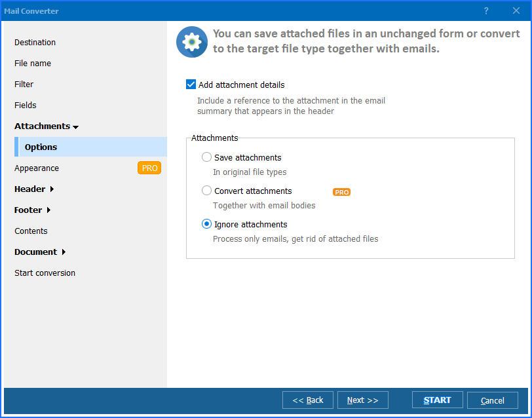Close the Mail Converter window
Image resolution: width=532 pixels, height=418 pixels.
coord(516,10)
